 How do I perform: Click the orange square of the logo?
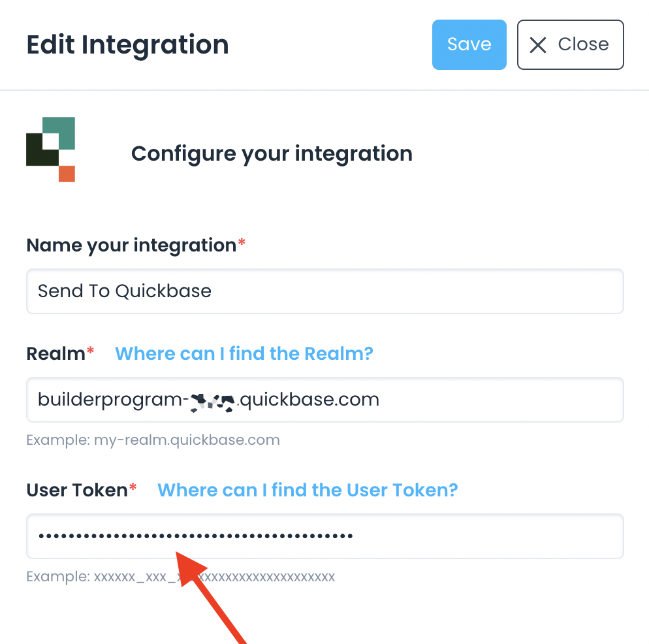[x=67, y=174]
